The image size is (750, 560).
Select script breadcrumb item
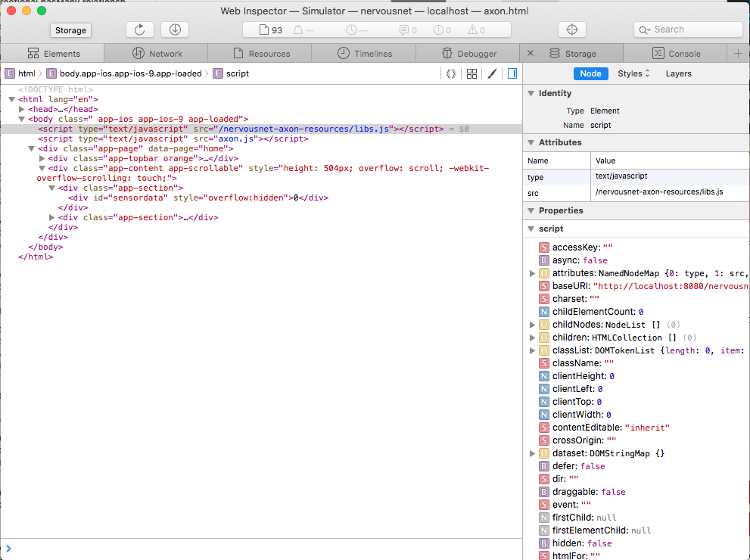(x=231, y=73)
